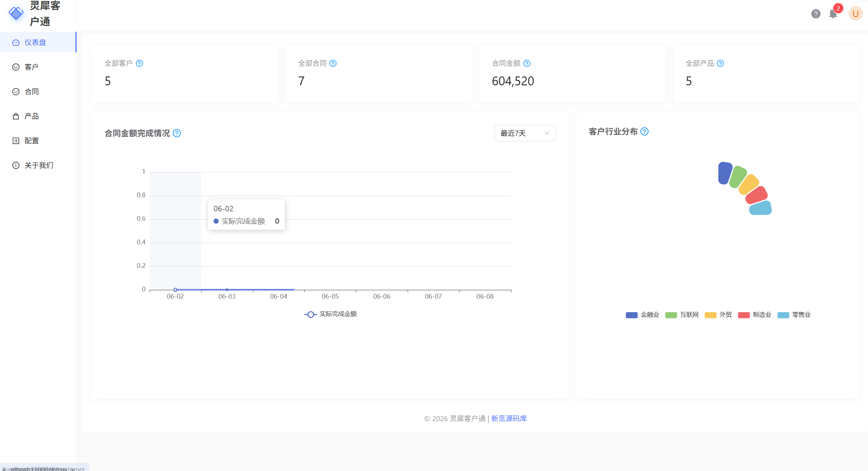This screenshot has height=471, width=868.
Task: Toggle the 实际完成金额 line chart legend
Action: coord(330,314)
